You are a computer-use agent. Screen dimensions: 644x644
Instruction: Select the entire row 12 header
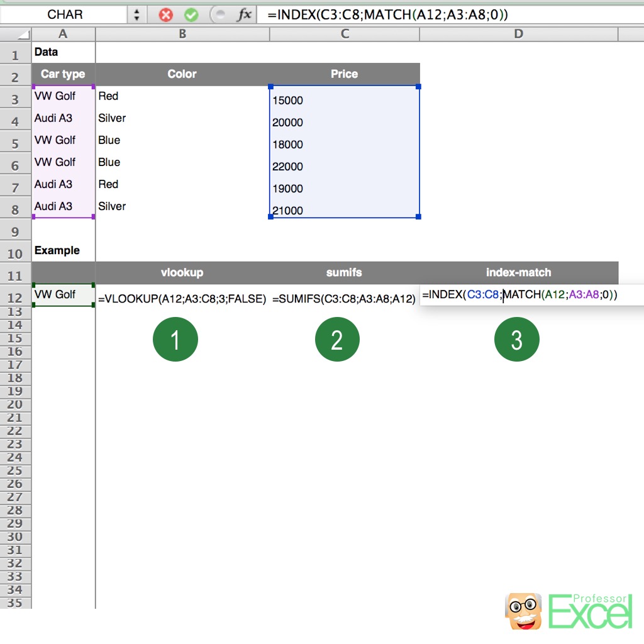tap(14, 295)
